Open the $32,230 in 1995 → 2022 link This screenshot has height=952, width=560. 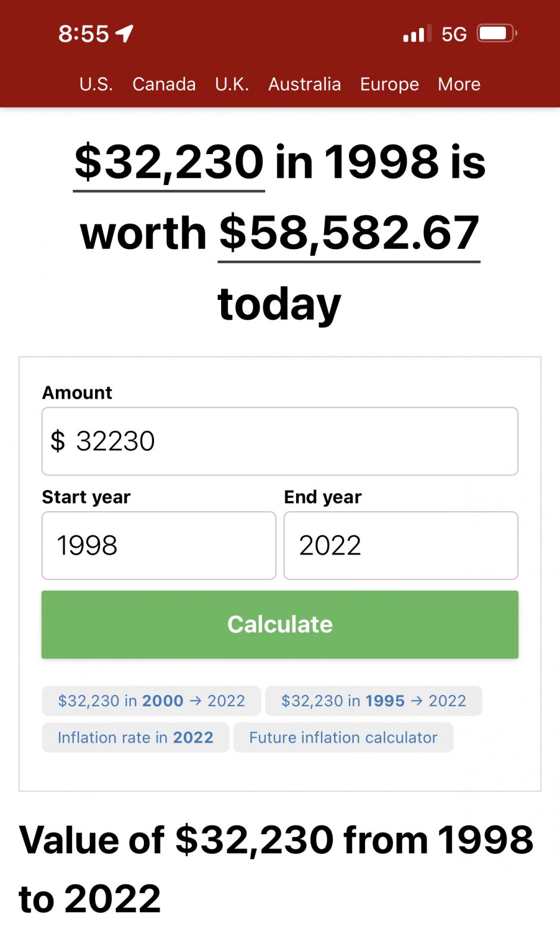373,701
